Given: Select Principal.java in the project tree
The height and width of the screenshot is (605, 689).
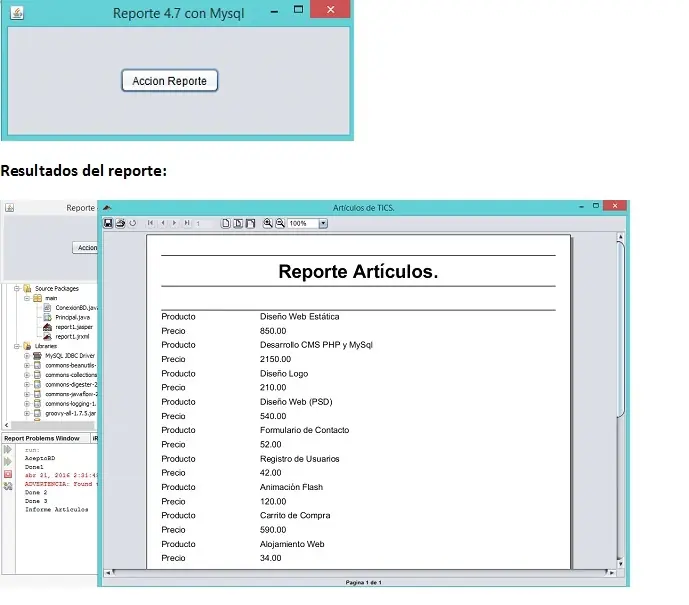Looking at the screenshot, I should tap(73, 317).
